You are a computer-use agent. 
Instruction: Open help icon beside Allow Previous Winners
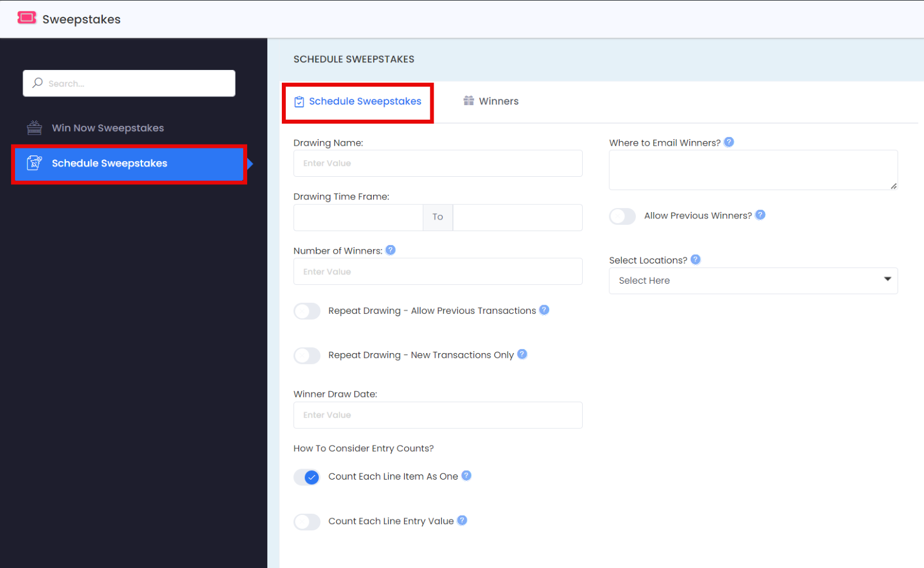point(760,214)
